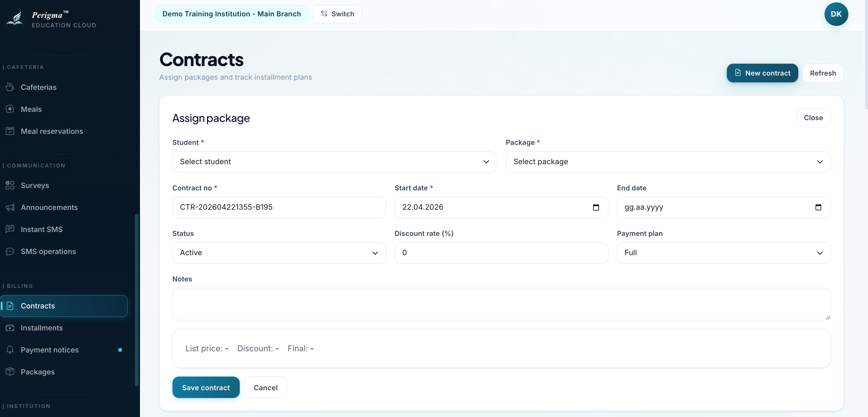868x417 pixels.
Task: Open Start date calendar picker icon
Action: [x=596, y=207]
